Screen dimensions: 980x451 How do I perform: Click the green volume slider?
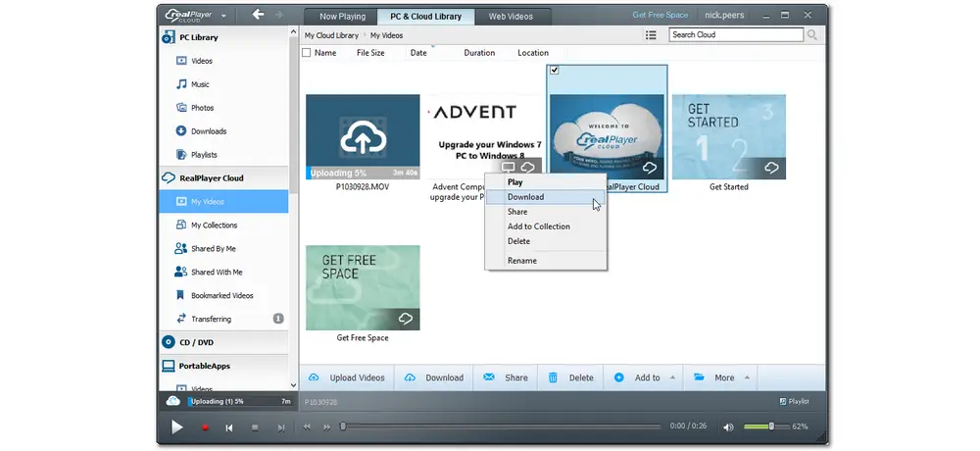765,426
